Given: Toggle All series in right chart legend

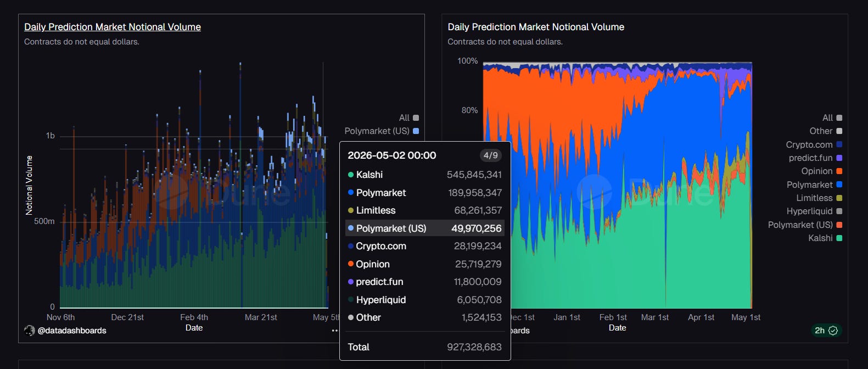Looking at the screenshot, I should [x=832, y=118].
